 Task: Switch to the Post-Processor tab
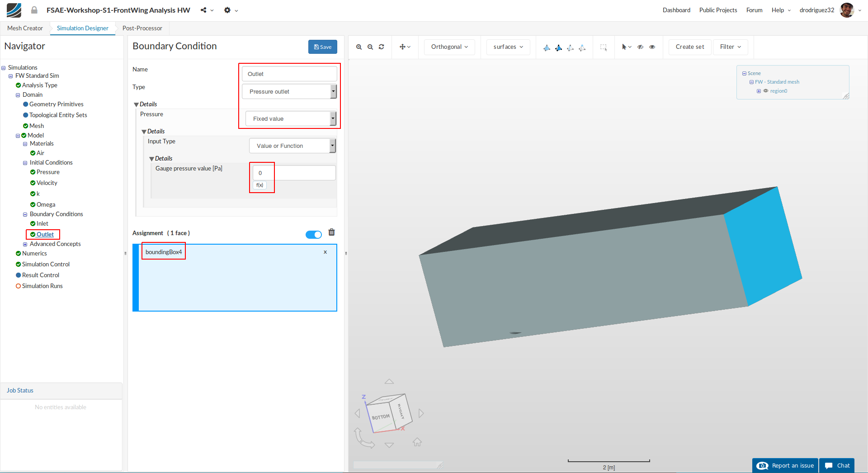[142, 28]
